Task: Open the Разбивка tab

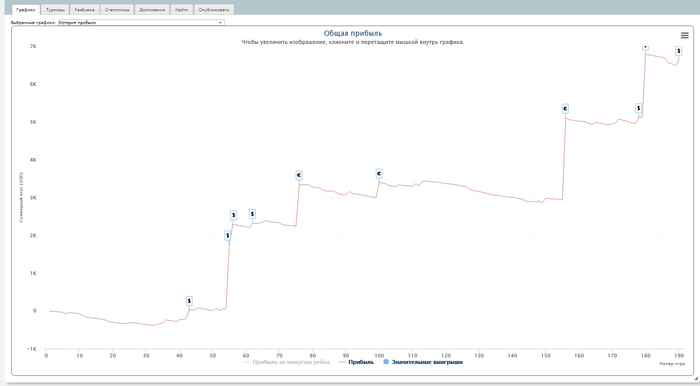Action: pos(84,10)
